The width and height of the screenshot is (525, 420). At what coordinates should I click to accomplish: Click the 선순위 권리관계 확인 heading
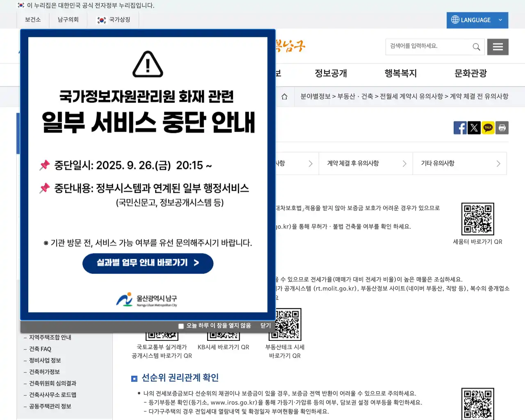pos(180,378)
